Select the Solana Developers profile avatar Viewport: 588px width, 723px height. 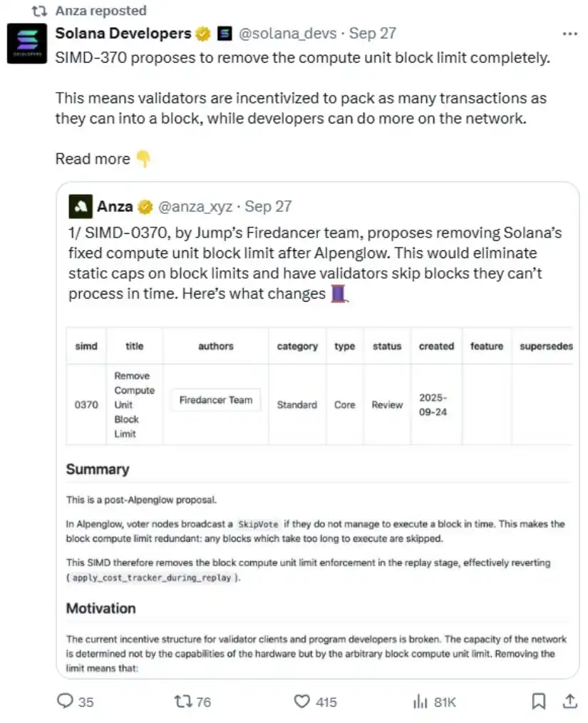click(x=27, y=43)
